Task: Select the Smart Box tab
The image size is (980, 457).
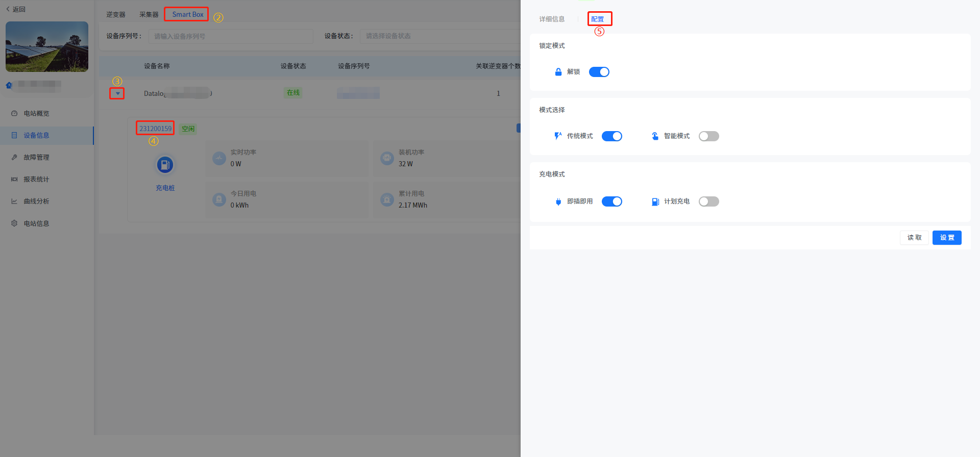Action: [x=187, y=14]
